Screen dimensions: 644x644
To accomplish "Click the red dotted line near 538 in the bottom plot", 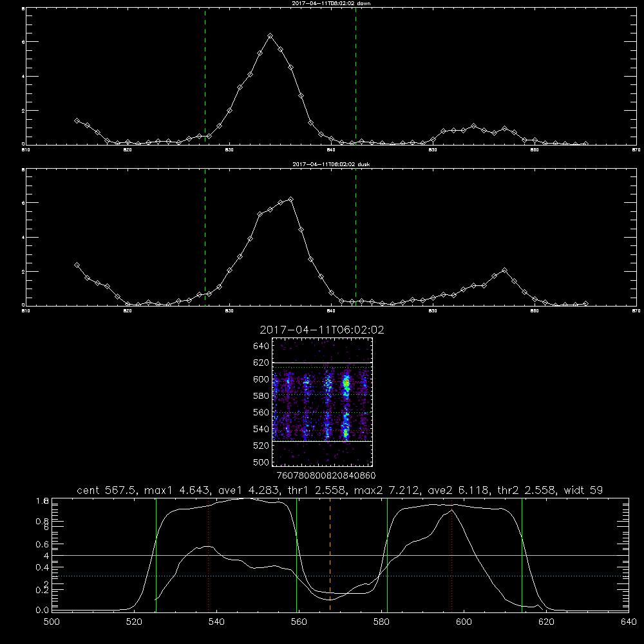I will (x=208, y=554).
